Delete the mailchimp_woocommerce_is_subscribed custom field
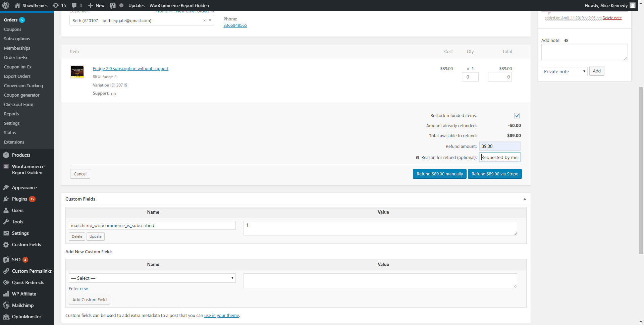The image size is (644, 325). pyautogui.click(x=77, y=236)
